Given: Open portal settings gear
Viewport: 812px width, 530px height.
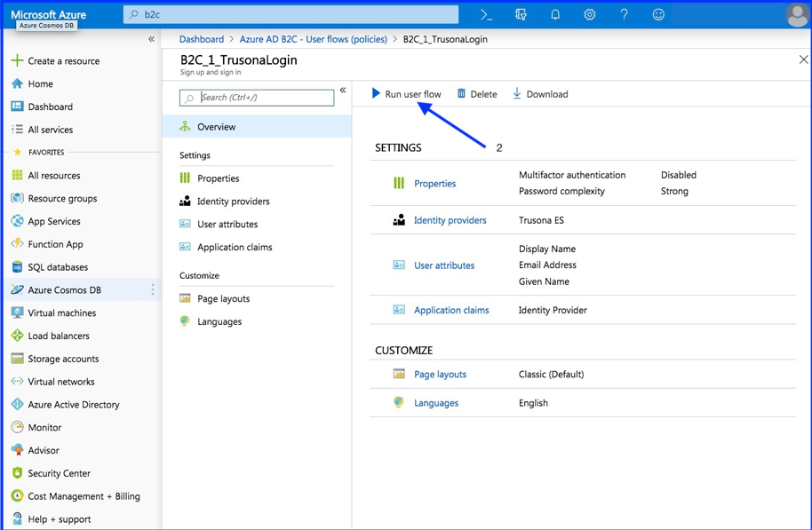Looking at the screenshot, I should [589, 15].
